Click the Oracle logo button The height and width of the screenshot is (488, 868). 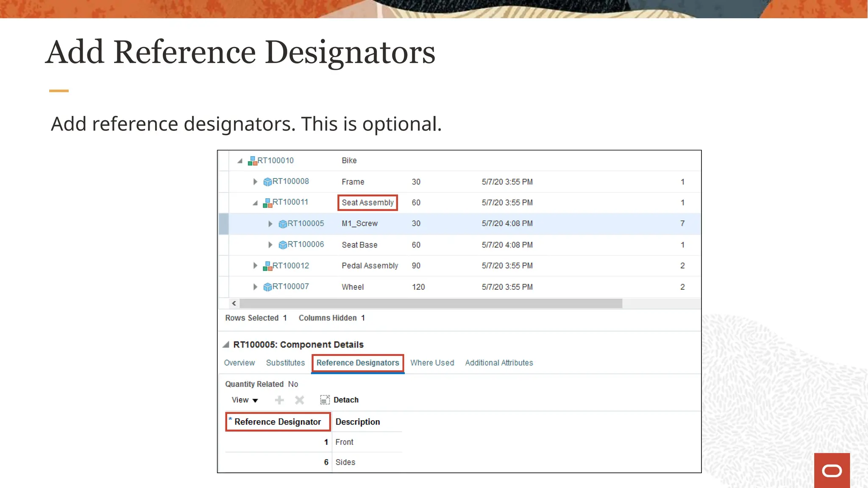click(832, 470)
